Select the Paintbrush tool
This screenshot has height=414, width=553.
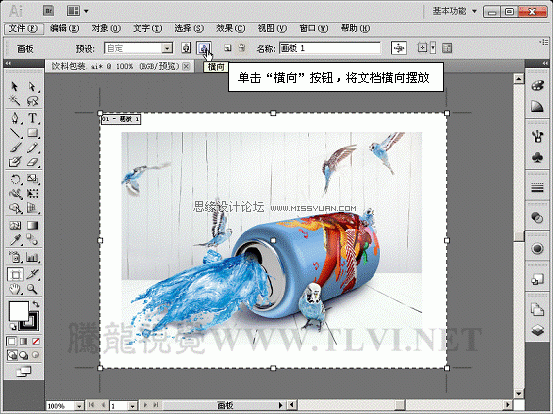[x=15, y=147]
